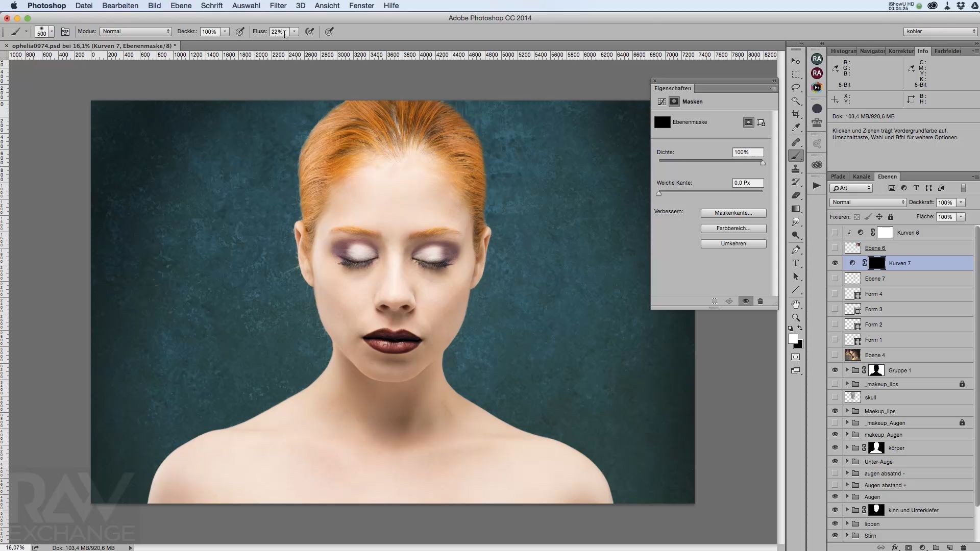Select the Healing Brush tool
980x551 pixels.
point(796,142)
